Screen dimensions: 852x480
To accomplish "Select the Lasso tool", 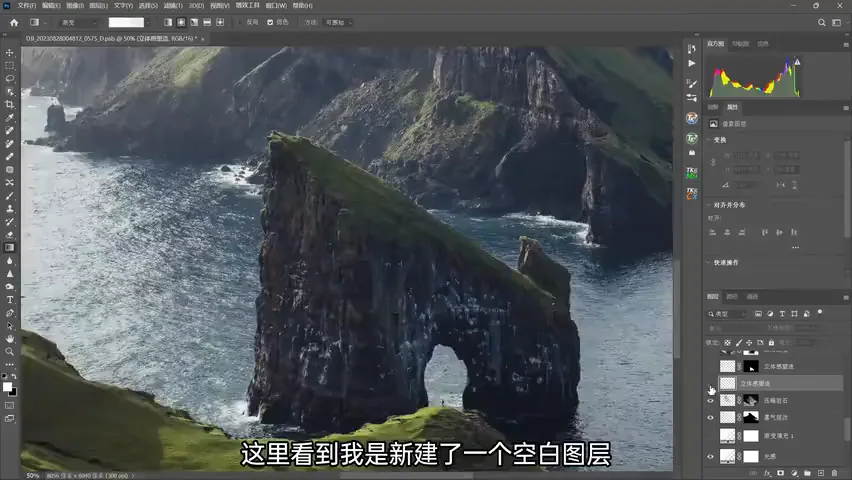I will [10, 79].
